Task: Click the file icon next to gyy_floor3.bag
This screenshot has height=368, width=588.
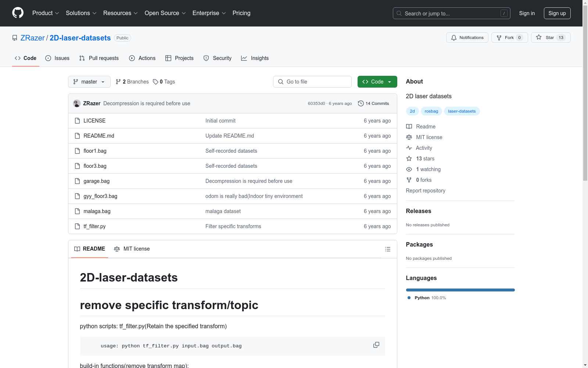Action: (77, 196)
